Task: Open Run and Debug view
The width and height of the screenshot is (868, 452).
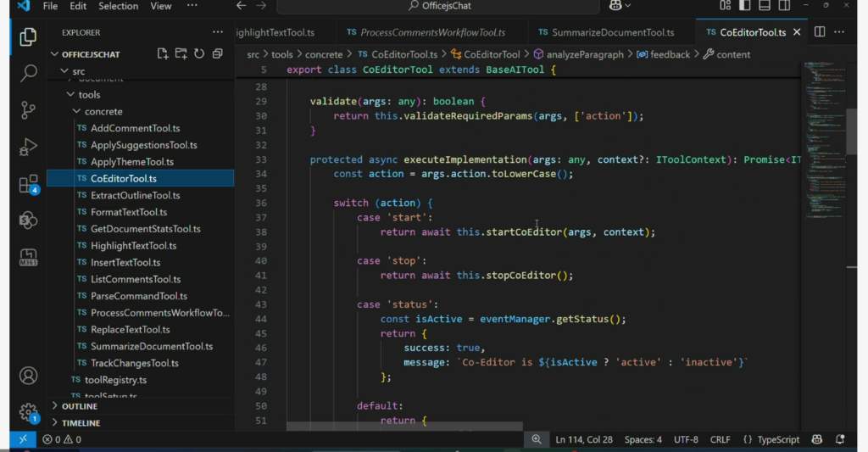Action: click(28, 146)
